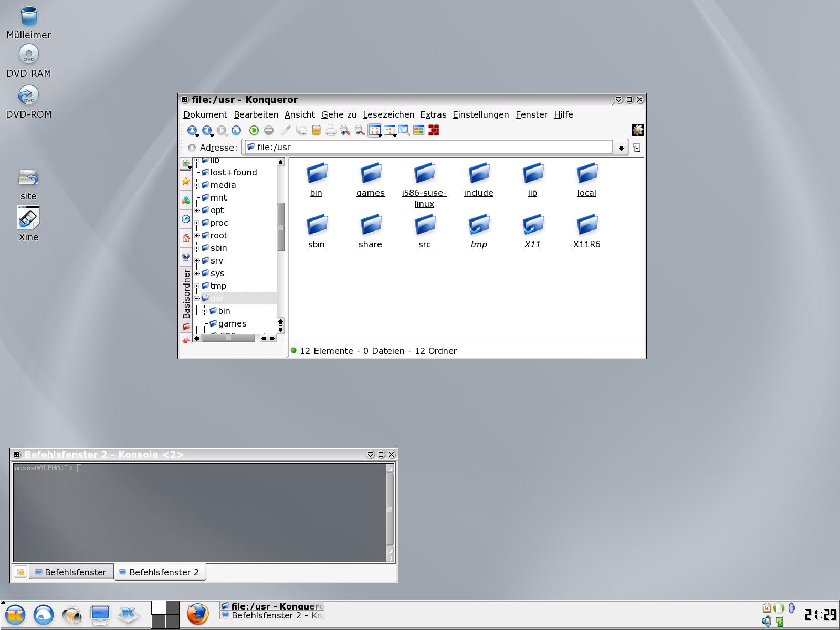
Task: Open the Xine desktop icon
Action: tap(28, 224)
